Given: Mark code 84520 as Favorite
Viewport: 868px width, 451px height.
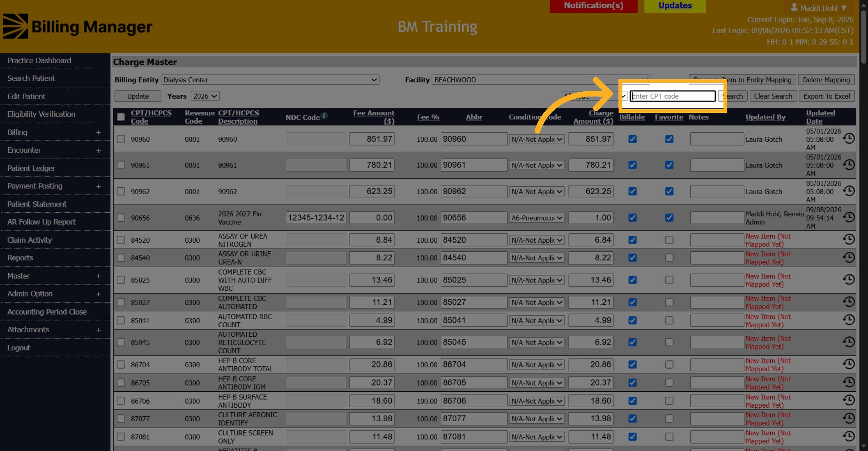Looking at the screenshot, I should pos(669,240).
